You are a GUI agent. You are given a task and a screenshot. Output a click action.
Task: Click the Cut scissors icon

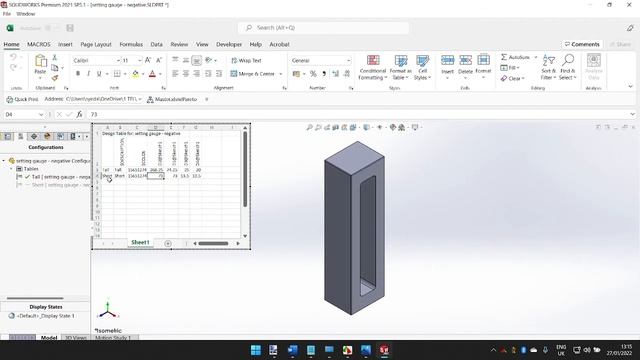pos(55,58)
